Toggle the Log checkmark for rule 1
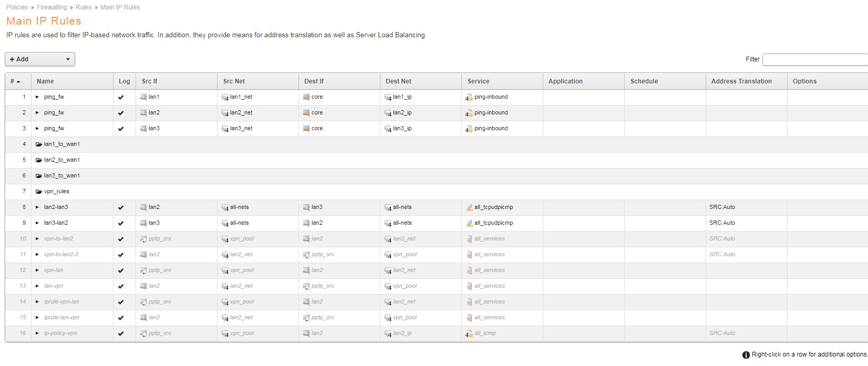Viewport: 868px width, 366px height. pyautogui.click(x=121, y=97)
